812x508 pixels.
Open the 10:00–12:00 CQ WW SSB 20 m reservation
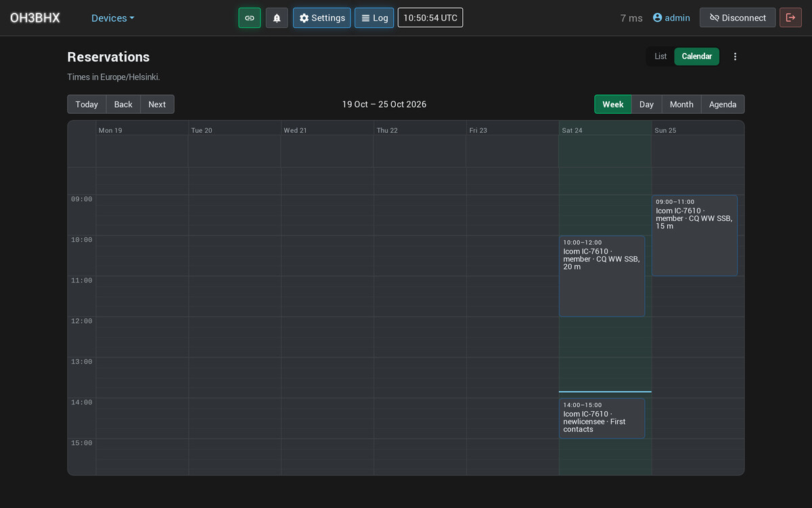pyautogui.click(x=602, y=276)
